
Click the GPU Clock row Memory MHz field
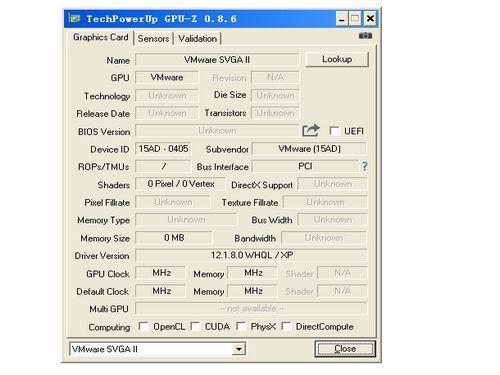[x=252, y=273]
